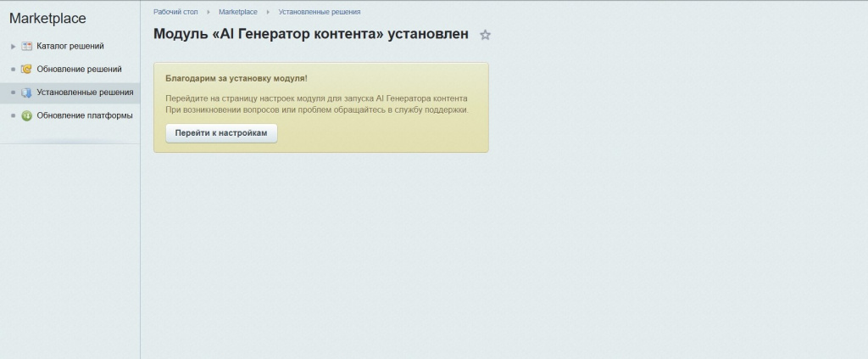Click the Благодарим за установку модуля! text
Screen dimensions: 868x359
coord(236,79)
